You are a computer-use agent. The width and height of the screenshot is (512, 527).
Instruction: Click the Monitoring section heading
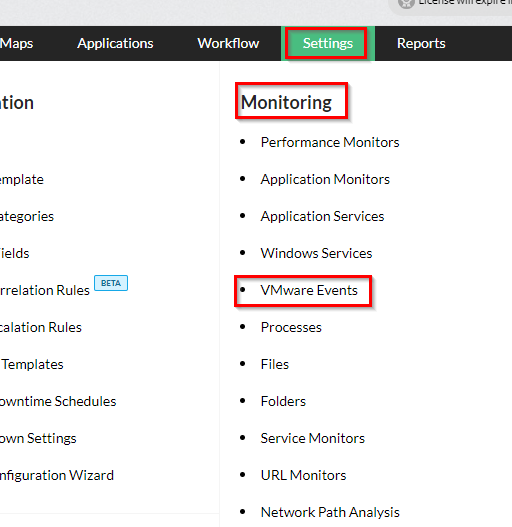(286, 102)
